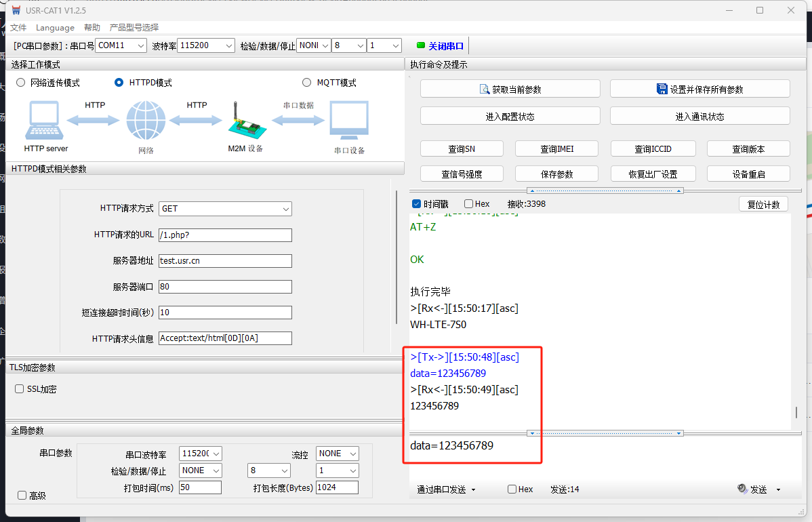
Task: Click the serial device monitor icon
Action: click(x=349, y=121)
